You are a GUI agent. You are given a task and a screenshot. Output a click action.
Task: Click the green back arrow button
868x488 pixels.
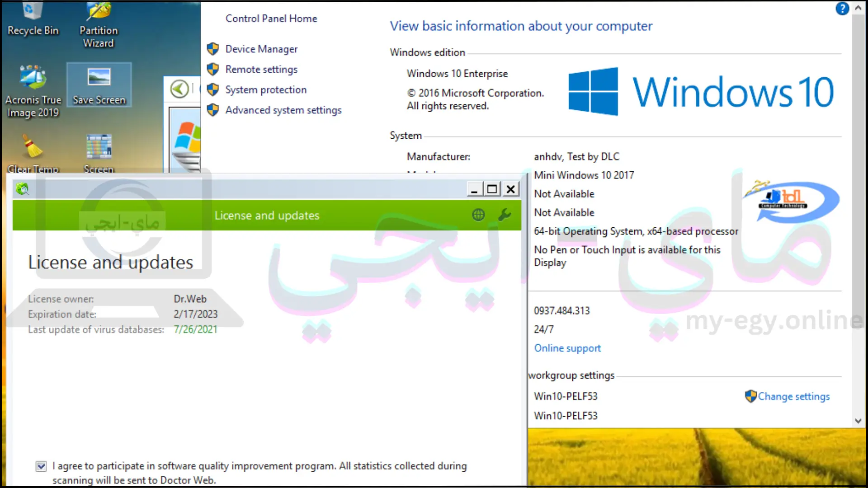pyautogui.click(x=179, y=89)
